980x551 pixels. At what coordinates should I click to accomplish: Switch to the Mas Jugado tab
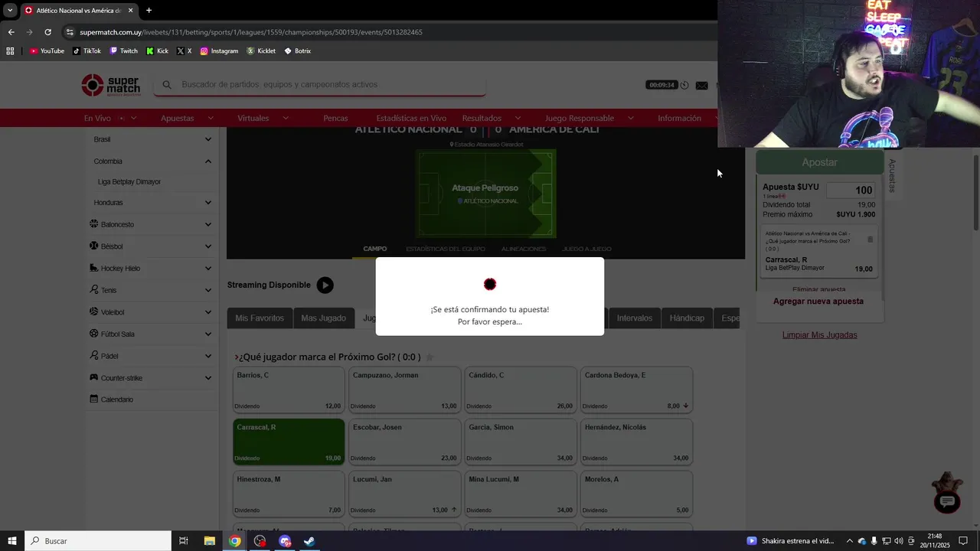tap(323, 318)
